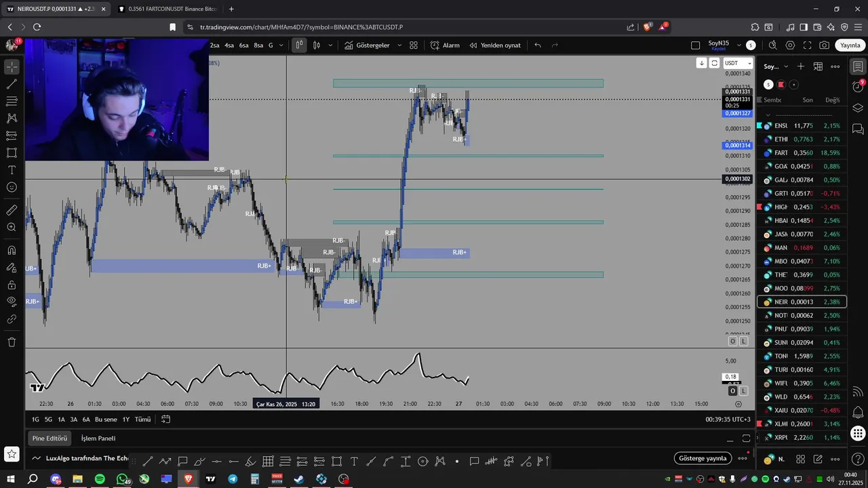868x488 pixels.
Task: Toggle logarithmic scale L button on main chart
Action: [744, 342]
